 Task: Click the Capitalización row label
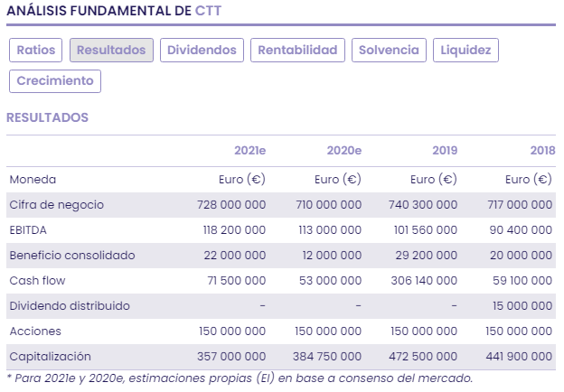[50, 357]
